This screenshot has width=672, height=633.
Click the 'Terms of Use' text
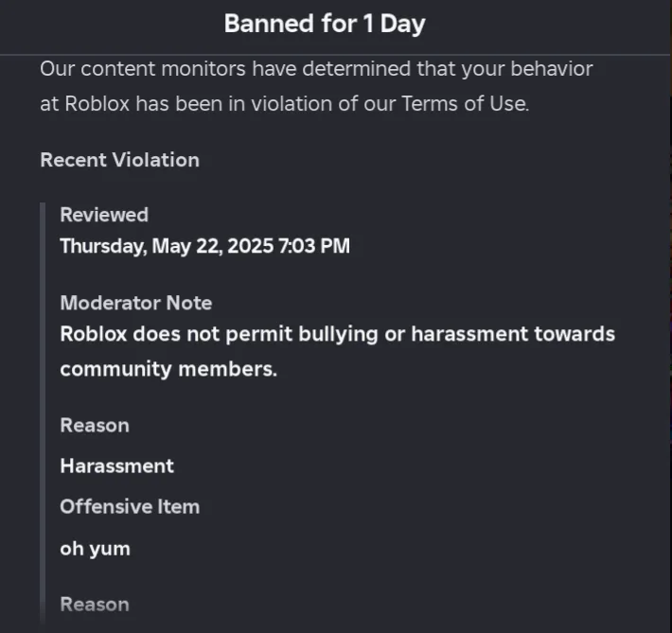(464, 104)
